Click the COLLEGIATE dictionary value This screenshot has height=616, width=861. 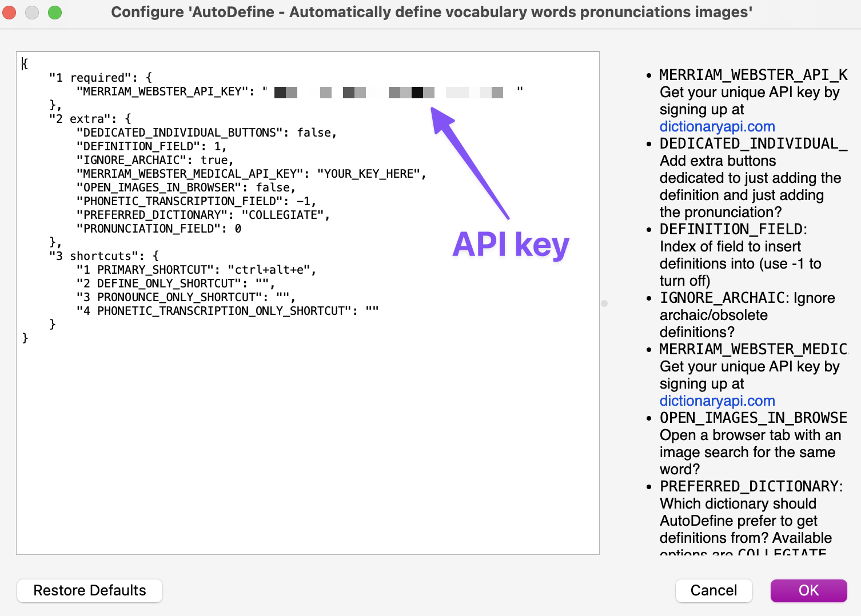tap(282, 215)
